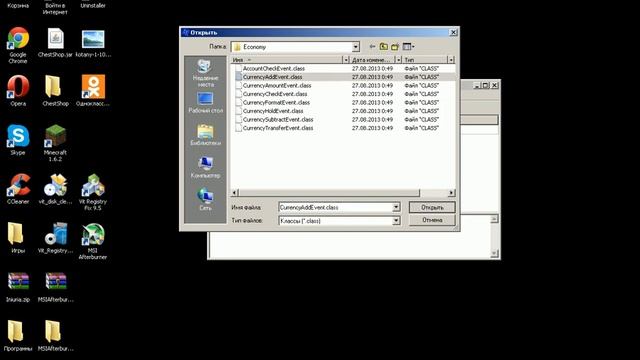Sort files by the Имя column header

coord(287,60)
